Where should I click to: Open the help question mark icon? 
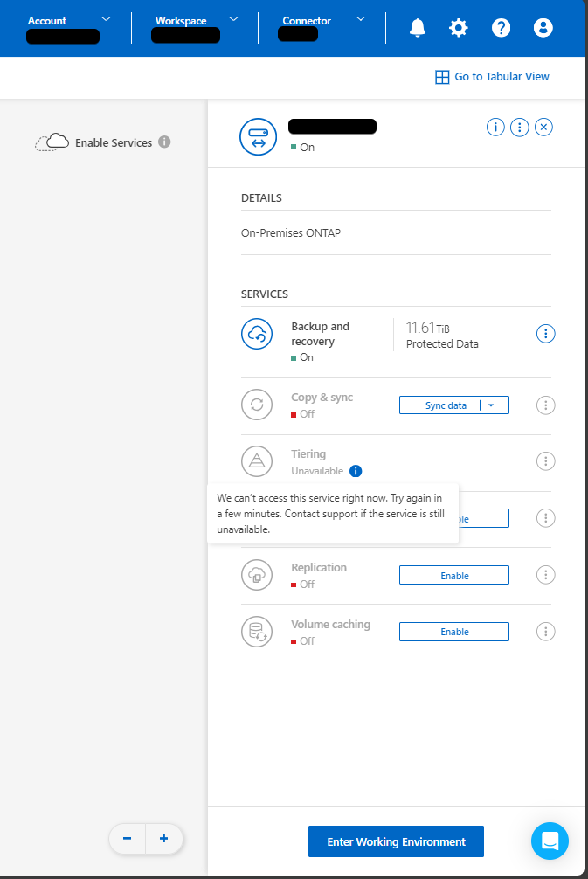pyautogui.click(x=501, y=27)
